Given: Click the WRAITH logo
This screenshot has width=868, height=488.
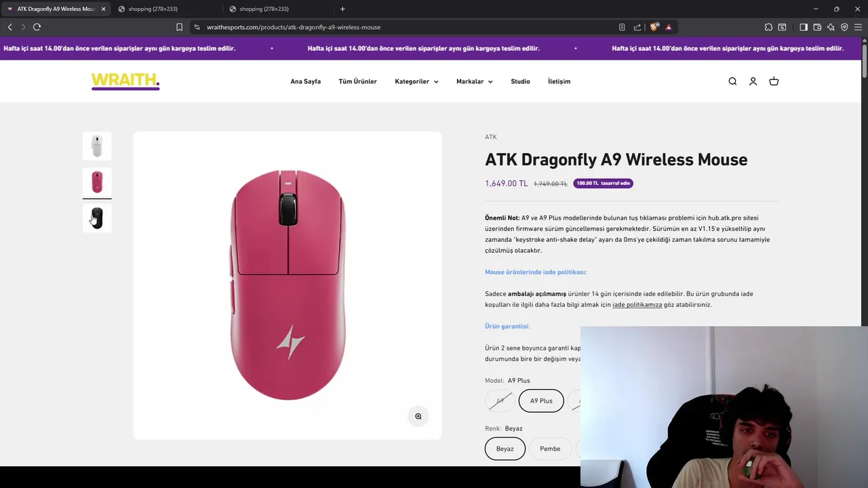Looking at the screenshot, I should click(x=125, y=81).
